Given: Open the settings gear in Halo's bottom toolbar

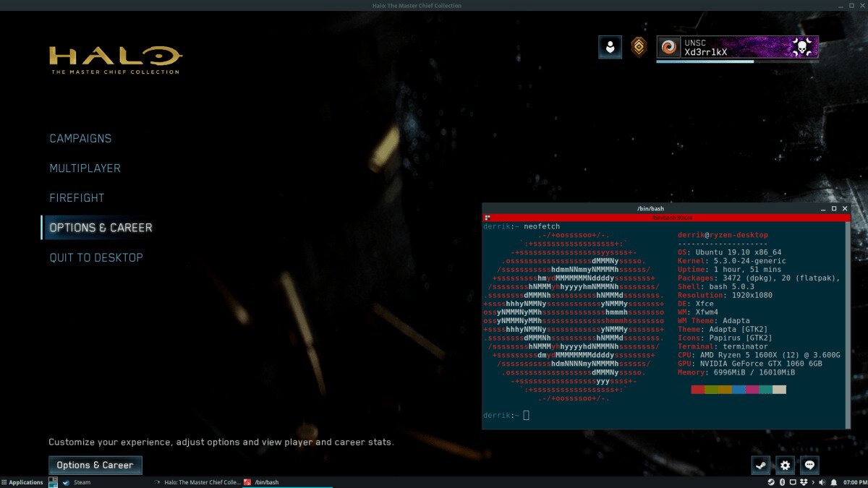Looking at the screenshot, I should tap(785, 465).
